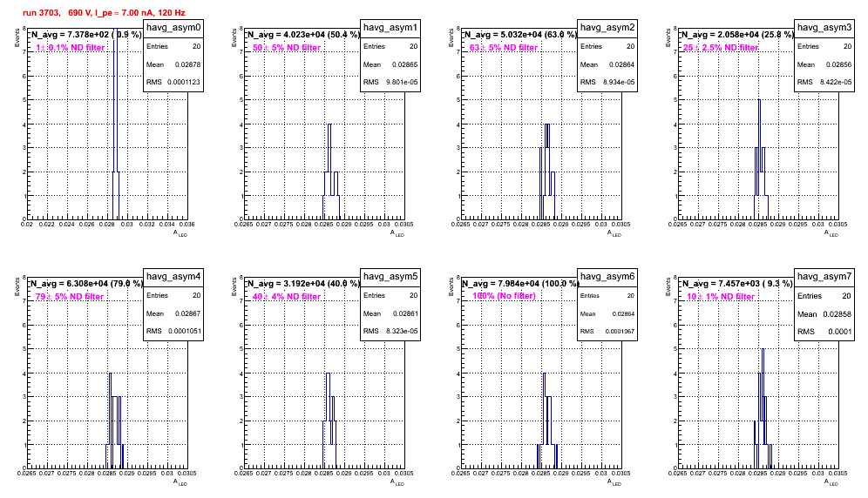
Task: Click the N_avg = 7.984e+04 label
Action: [x=519, y=283]
